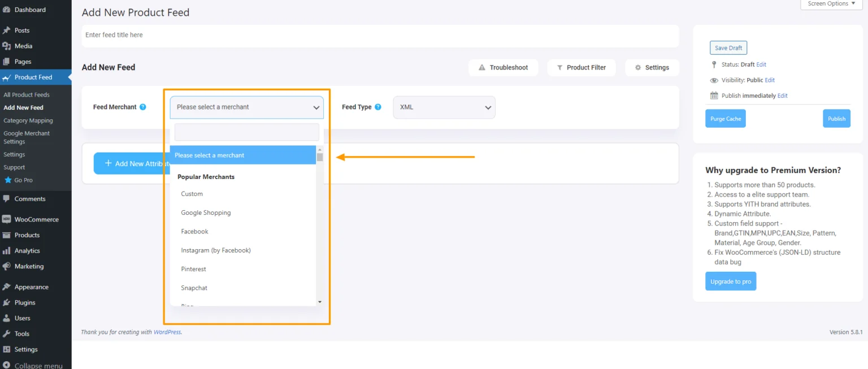The width and height of the screenshot is (868, 369).
Task: Click the WooCommerce logo icon
Action: [7, 219]
